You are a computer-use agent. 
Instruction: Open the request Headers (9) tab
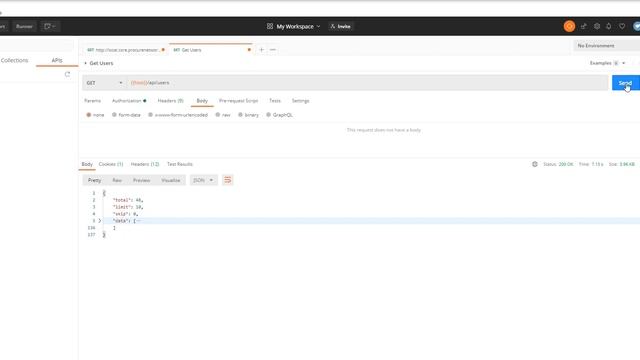click(170, 101)
